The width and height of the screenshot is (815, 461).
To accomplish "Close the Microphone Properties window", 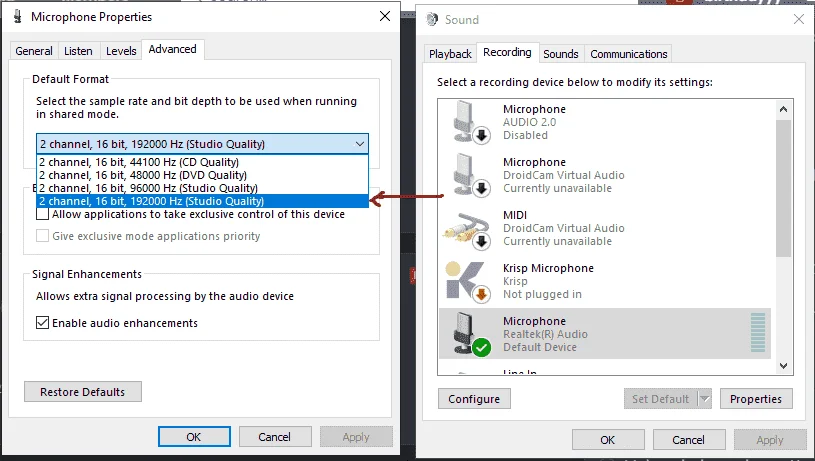I will pos(385,17).
